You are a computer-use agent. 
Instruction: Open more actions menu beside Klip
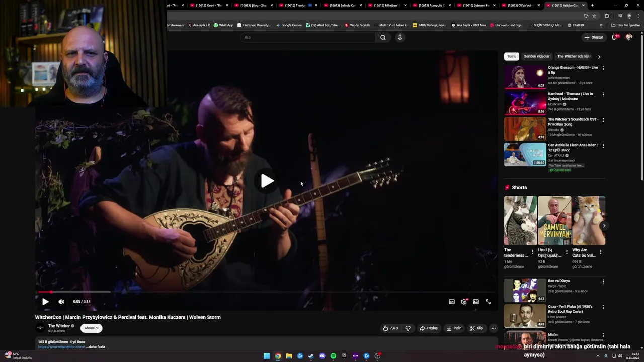pos(494,328)
